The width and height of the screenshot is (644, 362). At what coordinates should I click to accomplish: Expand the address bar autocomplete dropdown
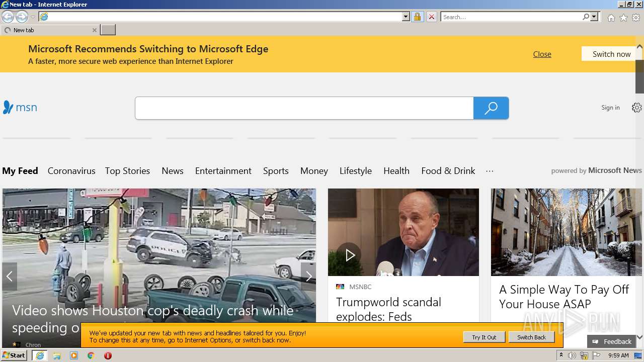tap(406, 17)
